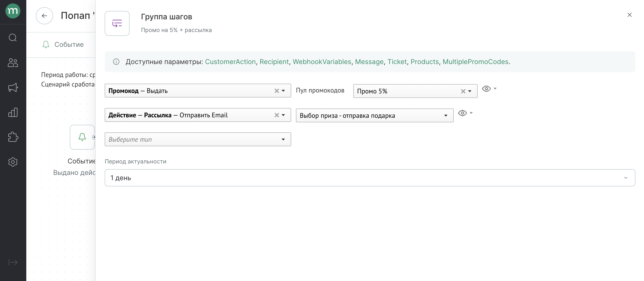This screenshot has height=281, width=644.
Task: Open the customers people icon
Action: pos(13,63)
